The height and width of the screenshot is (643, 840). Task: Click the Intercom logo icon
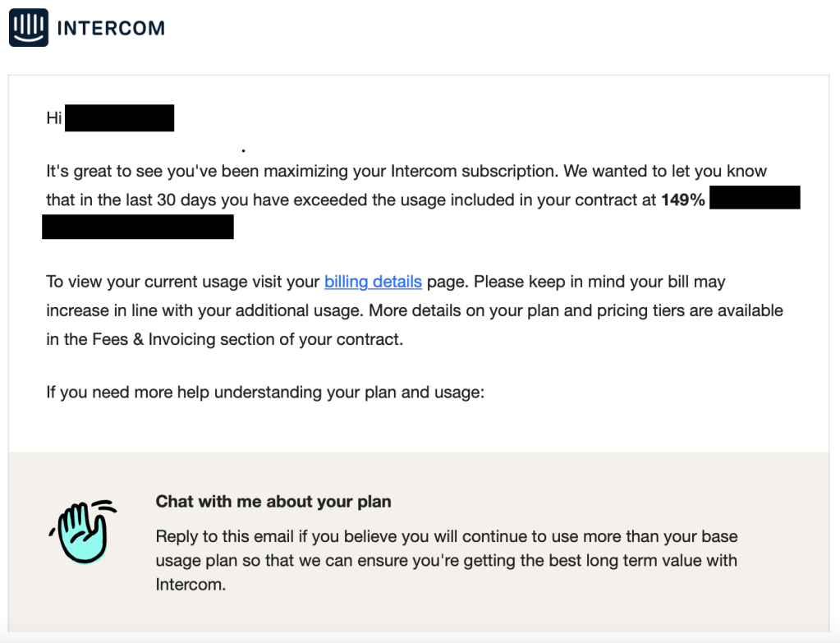[29, 28]
